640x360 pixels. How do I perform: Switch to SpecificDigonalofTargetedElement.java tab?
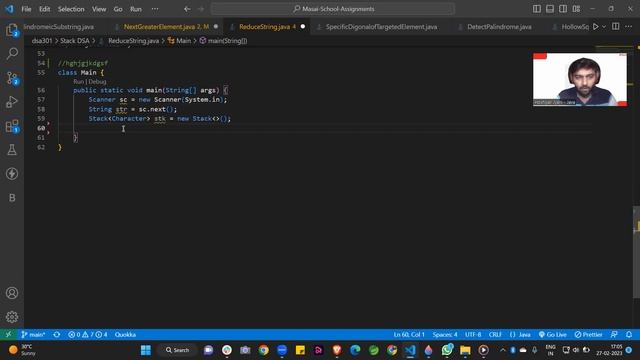[x=381, y=27]
